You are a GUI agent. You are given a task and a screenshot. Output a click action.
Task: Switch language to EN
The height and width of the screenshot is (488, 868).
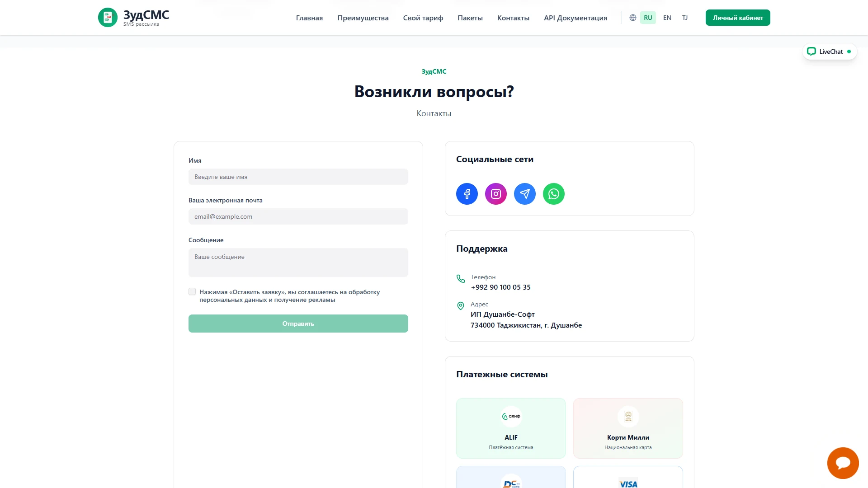pyautogui.click(x=667, y=18)
